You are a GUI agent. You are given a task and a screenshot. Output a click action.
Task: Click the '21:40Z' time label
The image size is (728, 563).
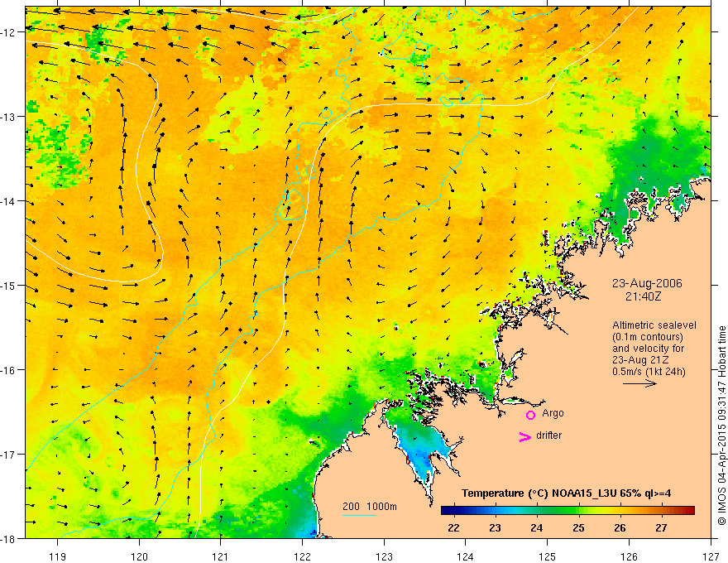pyautogui.click(x=643, y=296)
